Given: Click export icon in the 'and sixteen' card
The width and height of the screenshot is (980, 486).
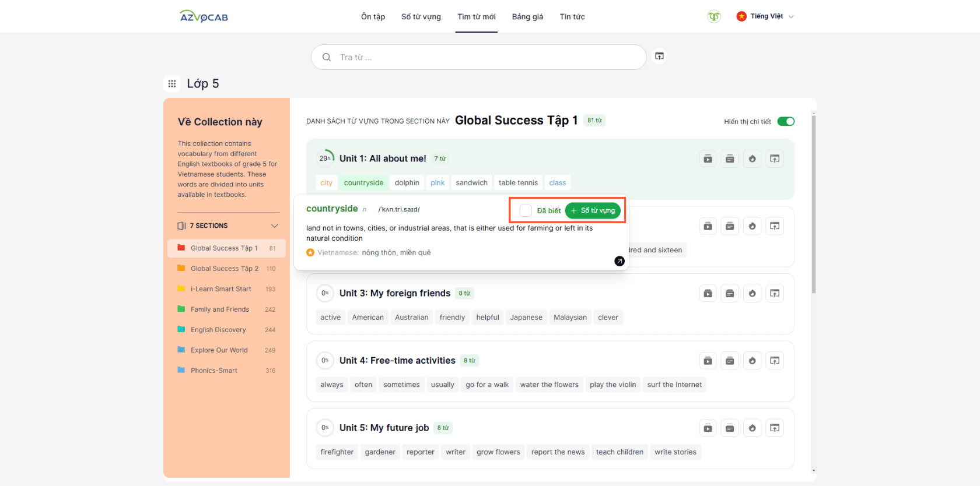Looking at the screenshot, I should (x=775, y=226).
